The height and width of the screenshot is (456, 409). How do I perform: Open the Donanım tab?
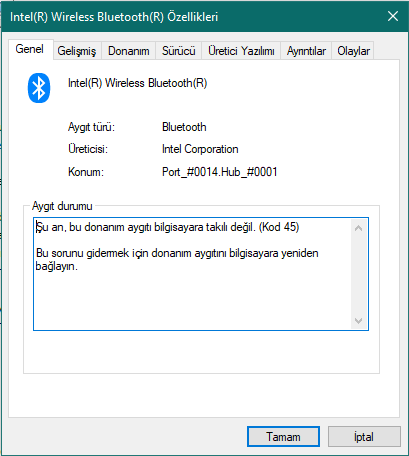[x=129, y=51]
